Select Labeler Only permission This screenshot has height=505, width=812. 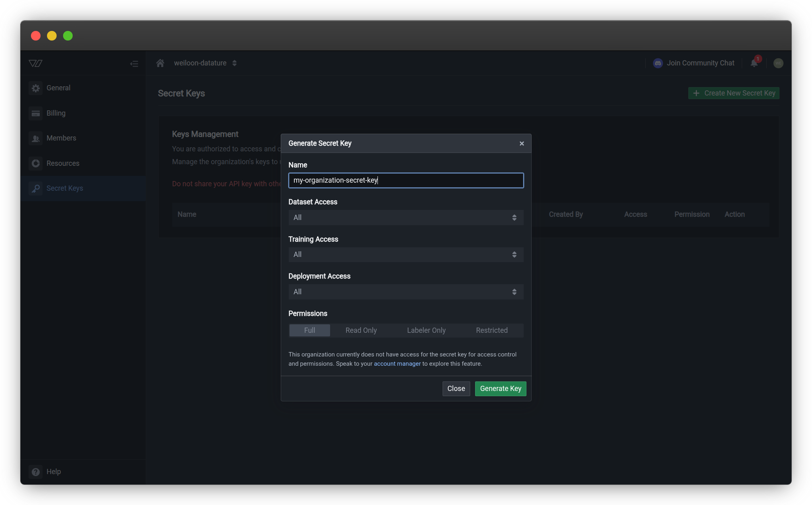[426, 330]
